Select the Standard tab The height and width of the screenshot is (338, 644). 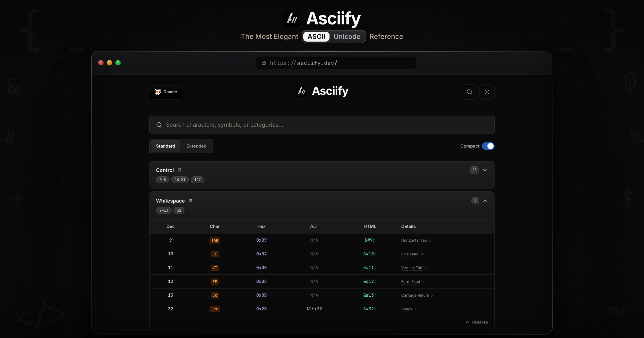click(x=166, y=146)
